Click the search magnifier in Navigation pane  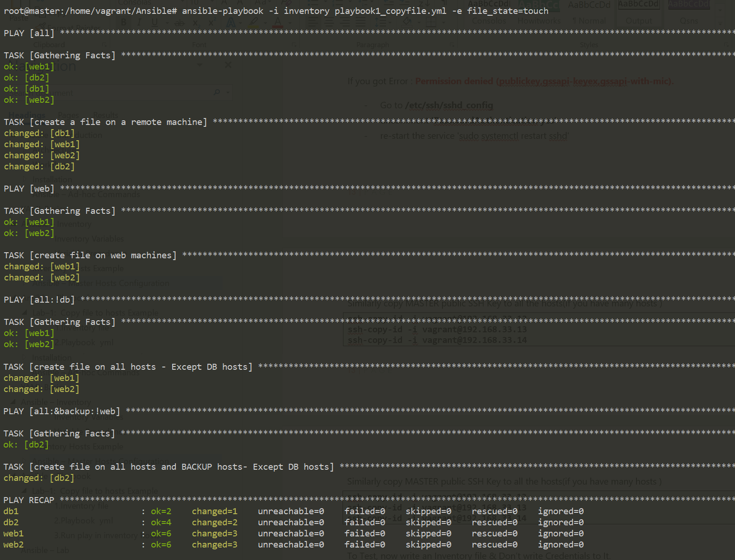(x=217, y=93)
